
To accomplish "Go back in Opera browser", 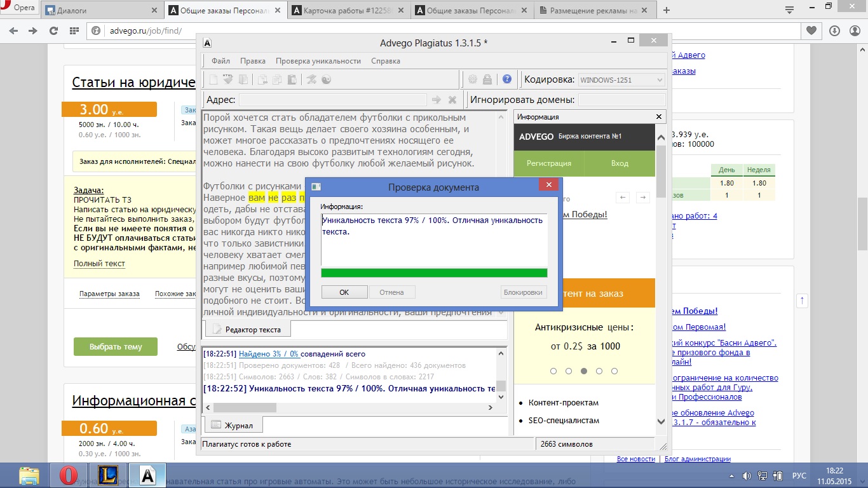I will (x=14, y=30).
